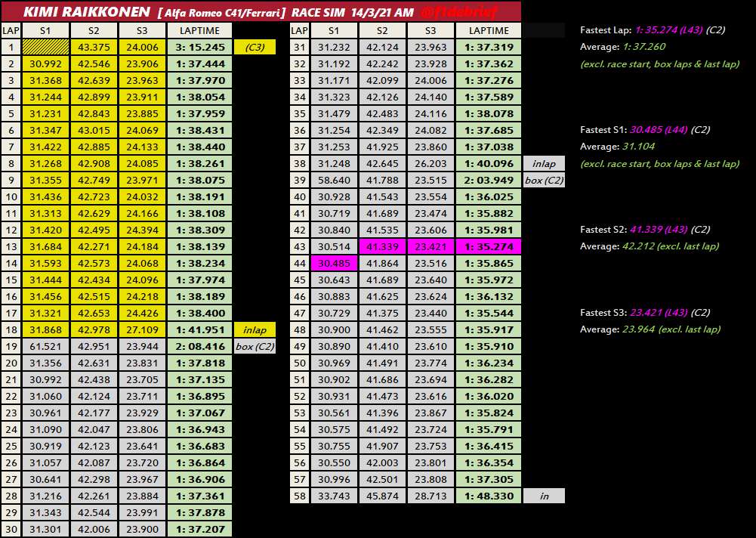The height and width of the screenshot is (538, 756).
Task: Click S1 time 31.684 on lap 13
Action: 45,246
